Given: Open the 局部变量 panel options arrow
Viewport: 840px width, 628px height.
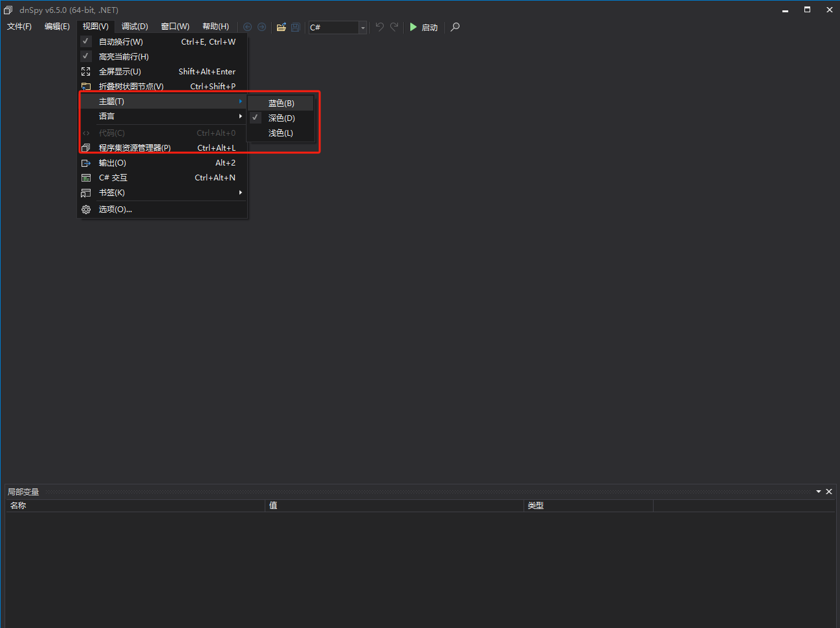Looking at the screenshot, I should pos(819,492).
